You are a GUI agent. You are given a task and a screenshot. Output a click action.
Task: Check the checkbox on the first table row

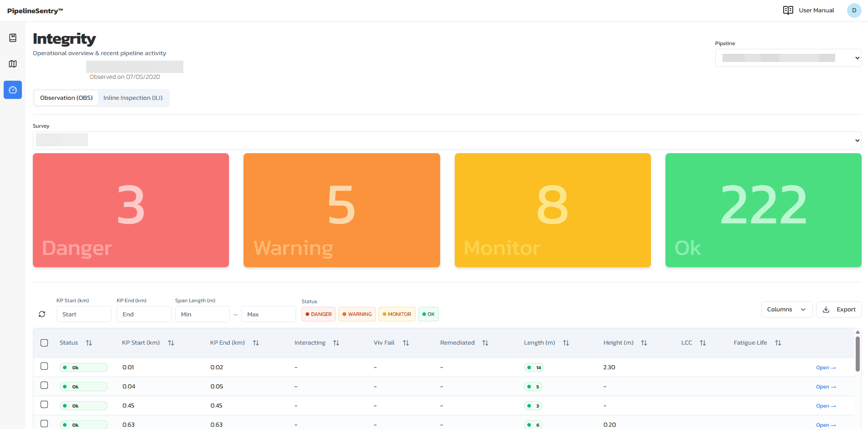pos(44,367)
